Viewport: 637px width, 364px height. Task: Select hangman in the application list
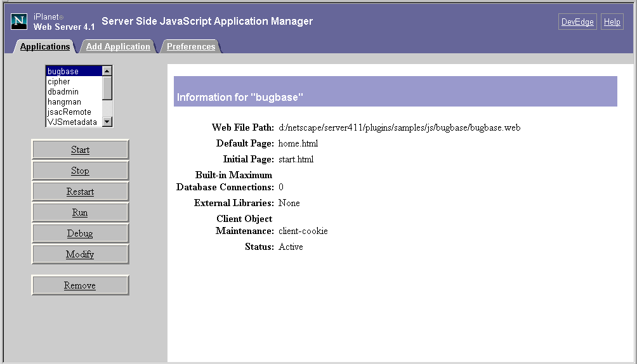click(74, 101)
